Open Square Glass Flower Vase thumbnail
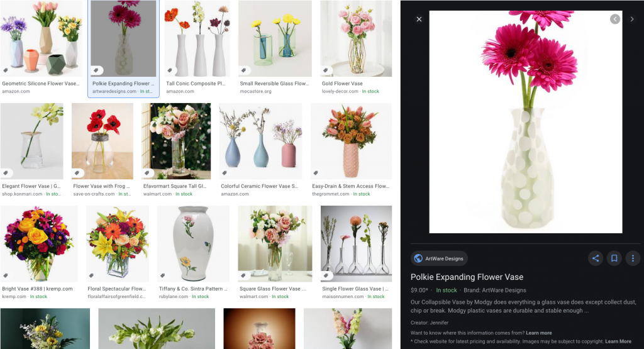 (275, 243)
